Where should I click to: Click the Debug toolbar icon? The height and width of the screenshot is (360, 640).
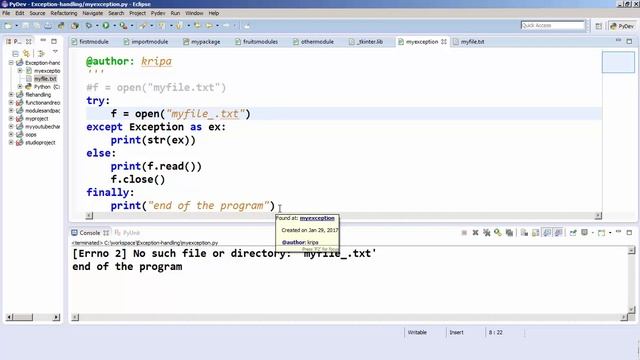(89, 26)
